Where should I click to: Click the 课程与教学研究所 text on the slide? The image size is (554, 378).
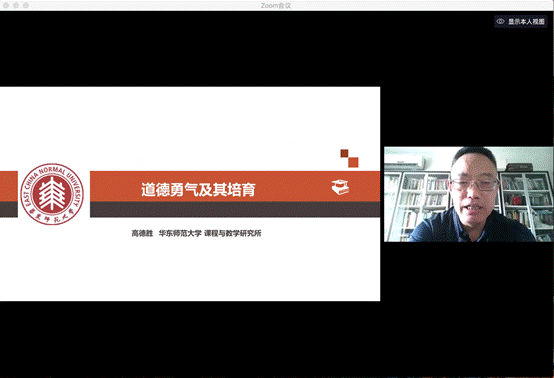[233, 233]
